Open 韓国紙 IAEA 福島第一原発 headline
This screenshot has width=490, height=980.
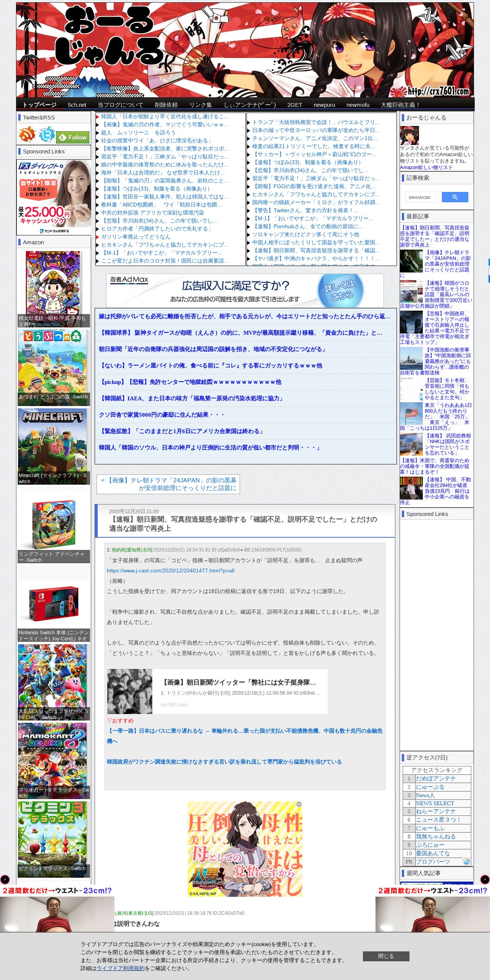tap(192, 398)
